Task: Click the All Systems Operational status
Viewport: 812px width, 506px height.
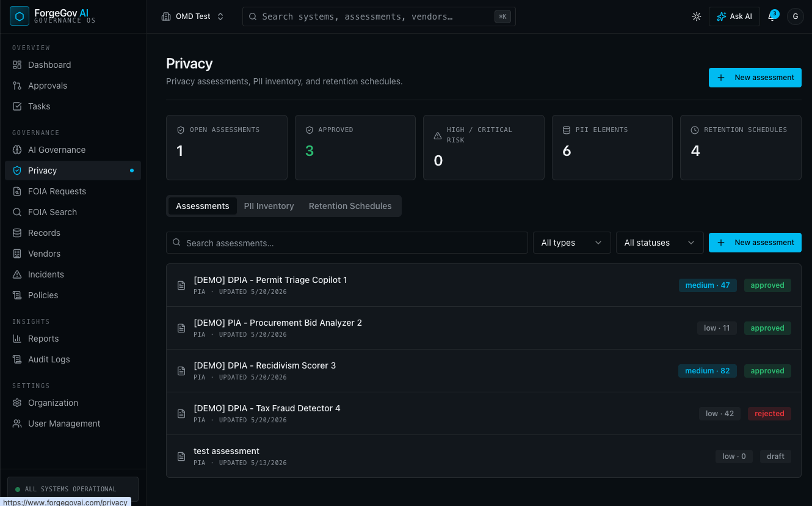Action: [x=73, y=489]
